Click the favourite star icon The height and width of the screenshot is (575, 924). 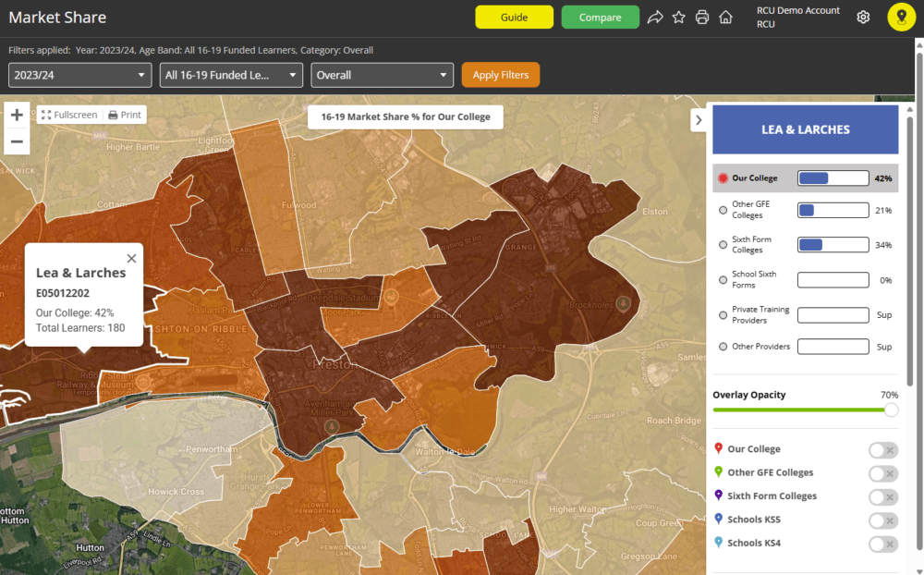coord(679,18)
